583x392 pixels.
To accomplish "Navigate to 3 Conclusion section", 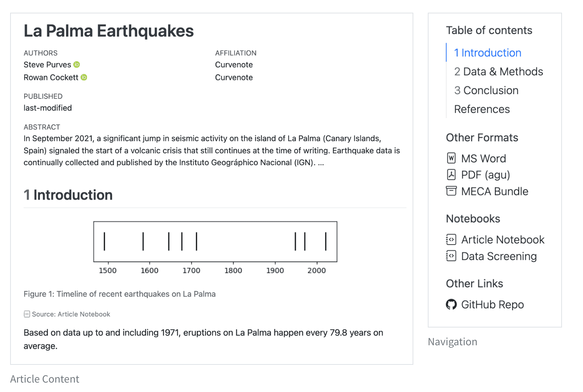I will (486, 91).
